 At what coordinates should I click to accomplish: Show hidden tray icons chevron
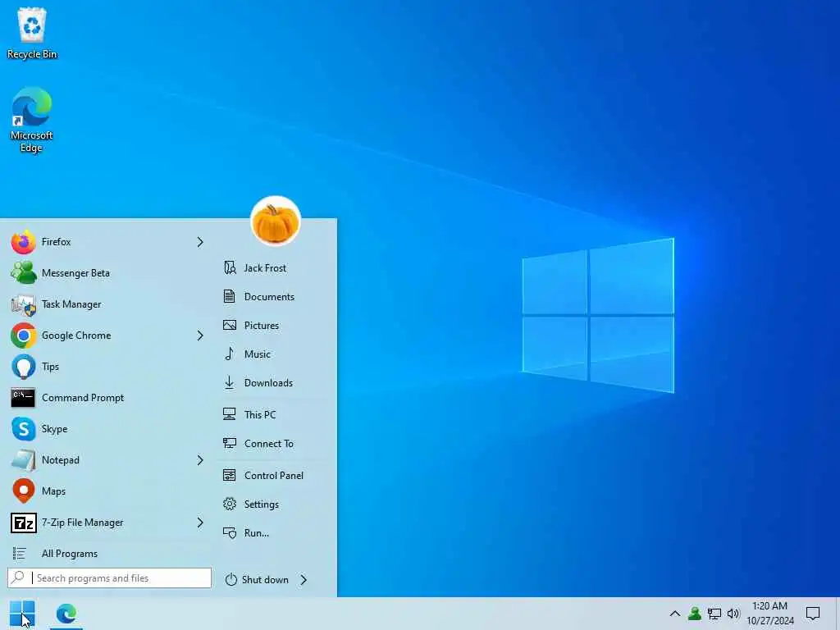click(x=675, y=614)
